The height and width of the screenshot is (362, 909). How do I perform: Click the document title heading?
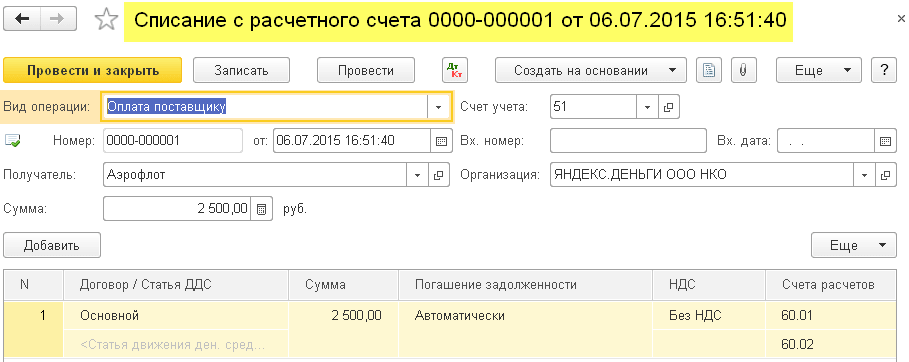[x=459, y=20]
